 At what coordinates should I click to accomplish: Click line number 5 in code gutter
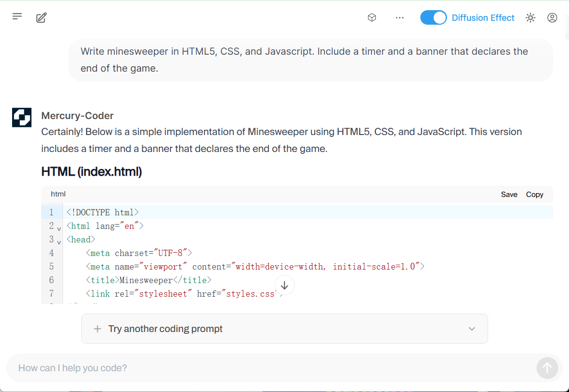tap(51, 267)
